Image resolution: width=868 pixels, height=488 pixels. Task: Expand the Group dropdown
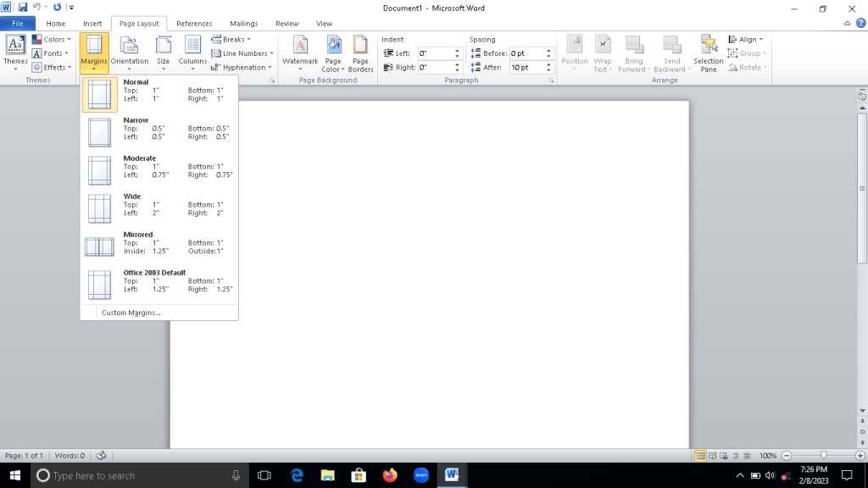pyautogui.click(x=748, y=53)
